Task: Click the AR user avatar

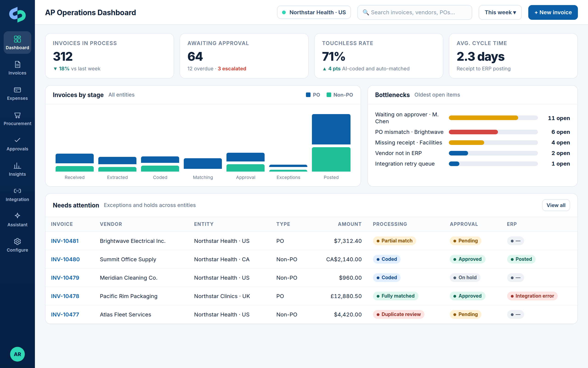Action: (x=17, y=354)
